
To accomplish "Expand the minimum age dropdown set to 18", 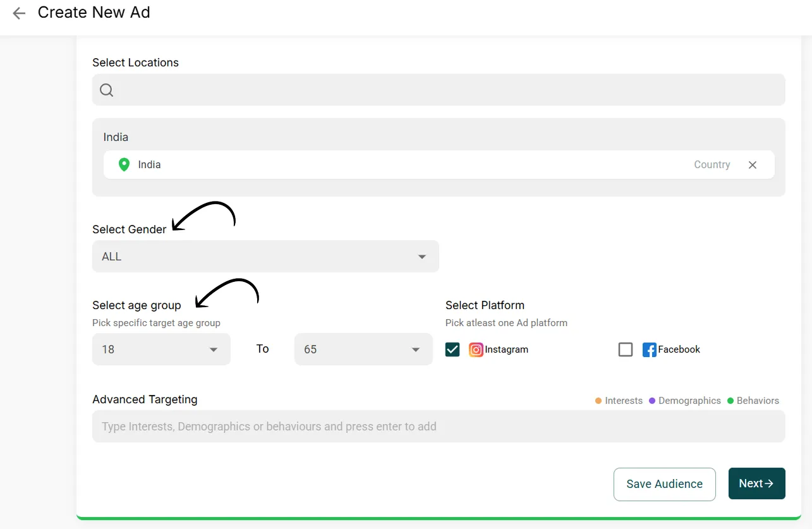I will (161, 350).
